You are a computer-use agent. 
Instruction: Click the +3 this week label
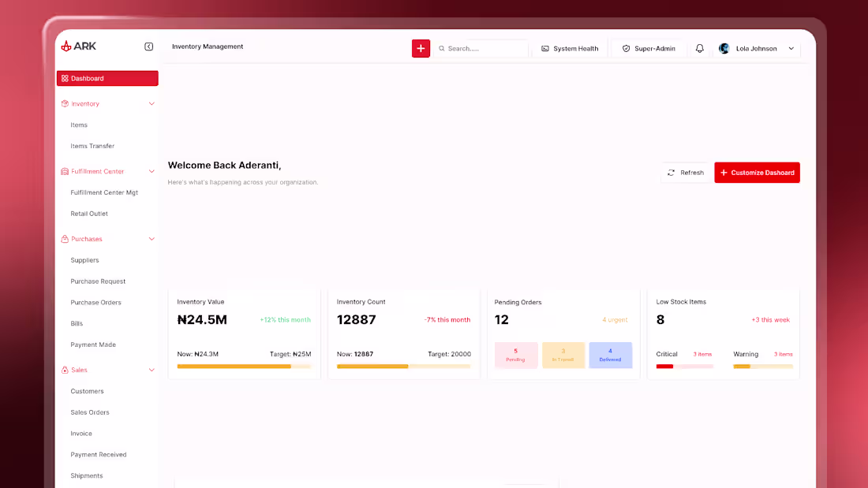(771, 320)
